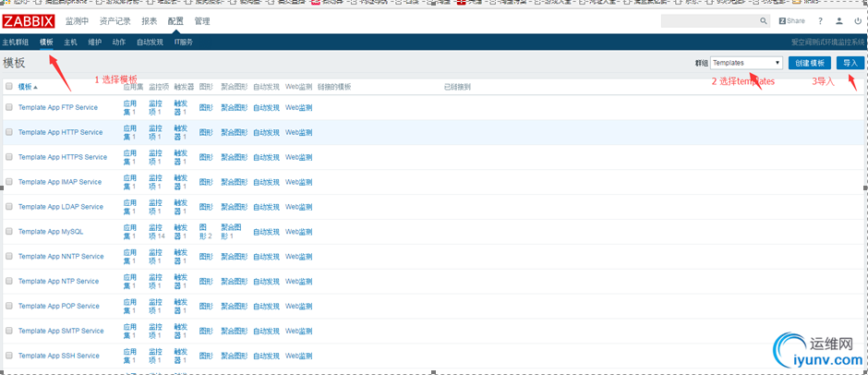868x375 pixels.
Task: Open the Share link
Action: pyautogui.click(x=792, y=21)
